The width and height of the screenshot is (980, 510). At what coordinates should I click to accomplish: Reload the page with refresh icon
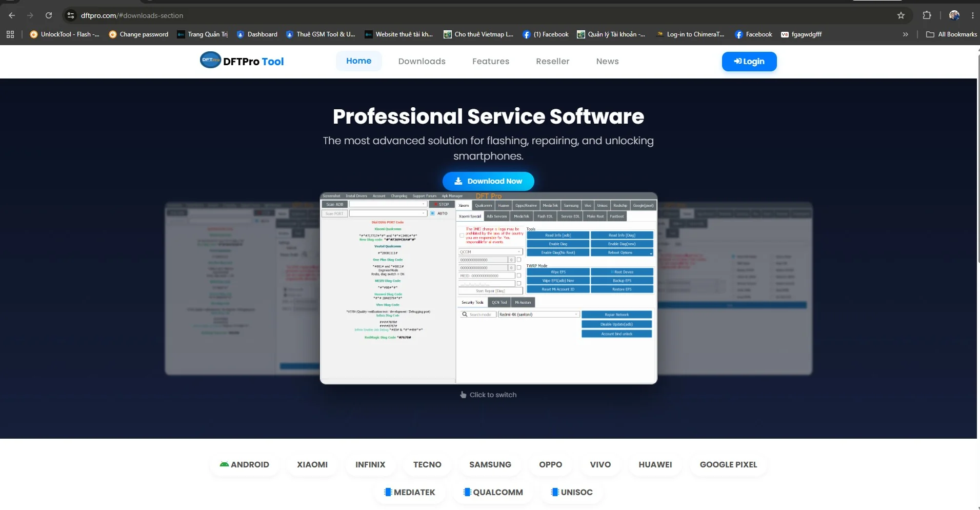point(49,15)
